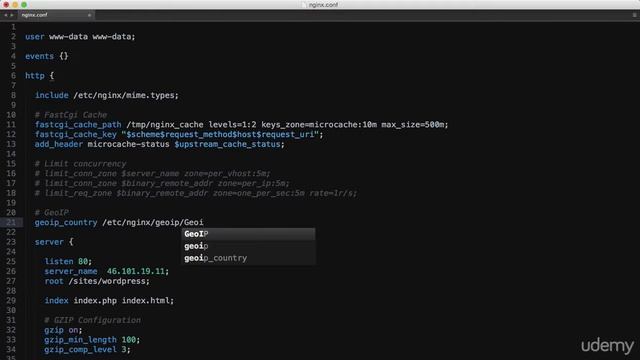Click 'max_size=500m;' text

[415, 124]
